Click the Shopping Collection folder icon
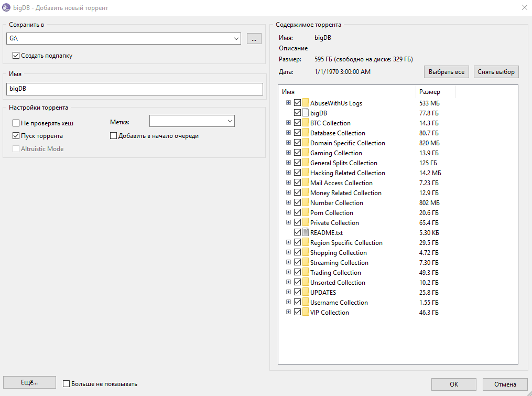 click(x=306, y=252)
